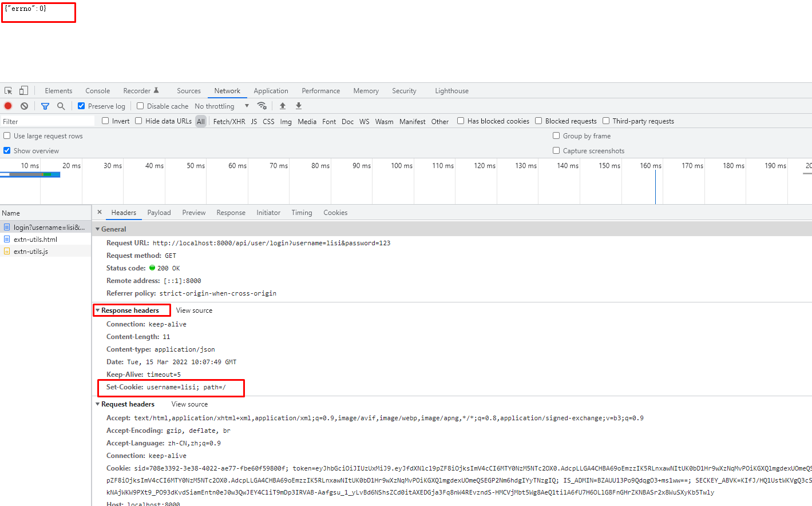Switch to the Response tab
812x506 pixels.
[x=231, y=213]
